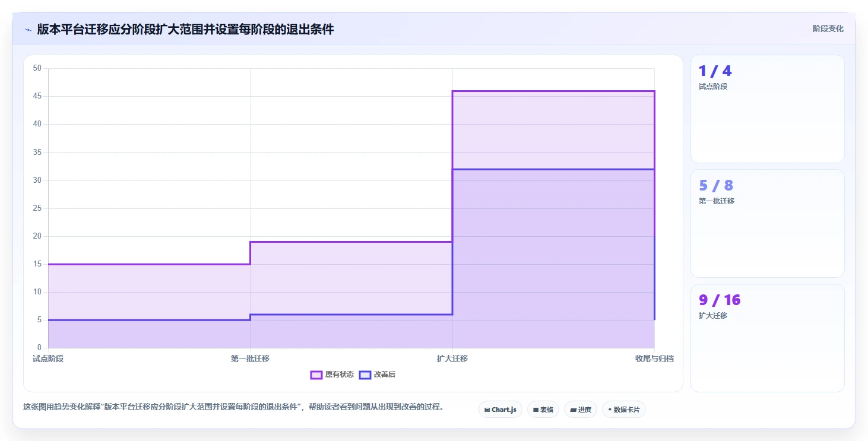Image resolution: width=868 pixels, height=441 pixels.
Task: Click the lightning icon beside the title
Action: coord(28,30)
